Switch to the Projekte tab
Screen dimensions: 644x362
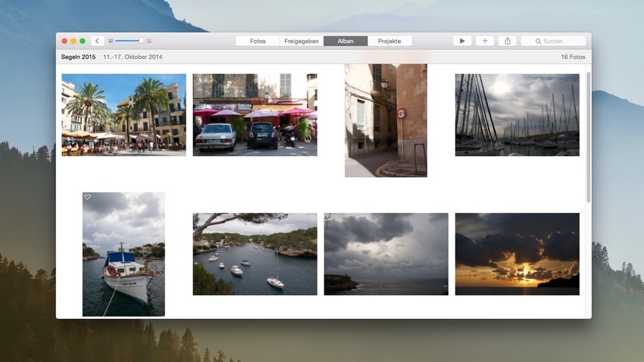389,41
